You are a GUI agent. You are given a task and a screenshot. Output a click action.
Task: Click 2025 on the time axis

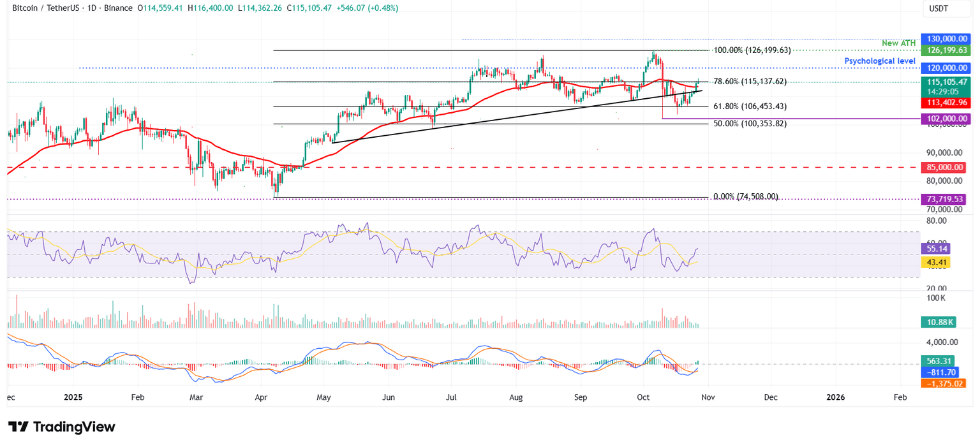click(73, 397)
